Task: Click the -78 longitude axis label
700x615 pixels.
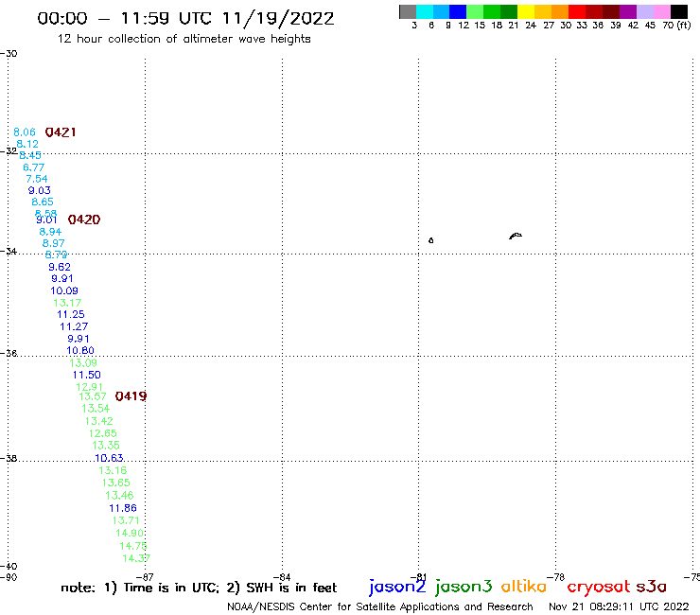Action: 556,577
